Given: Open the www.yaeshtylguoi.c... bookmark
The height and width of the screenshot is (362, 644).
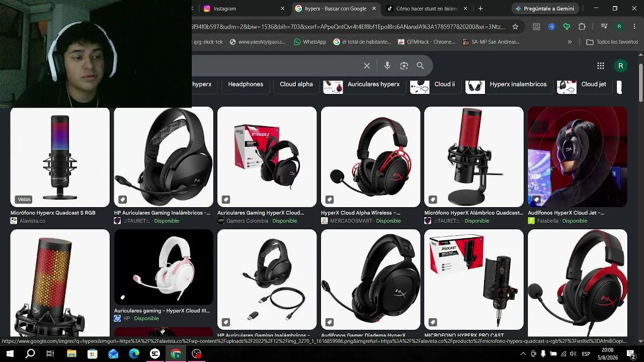Looking at the screenshot, I should tap(257, 42).
